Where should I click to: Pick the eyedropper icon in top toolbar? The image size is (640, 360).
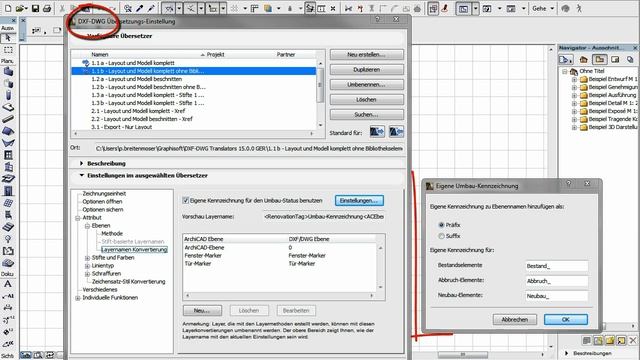139,8
